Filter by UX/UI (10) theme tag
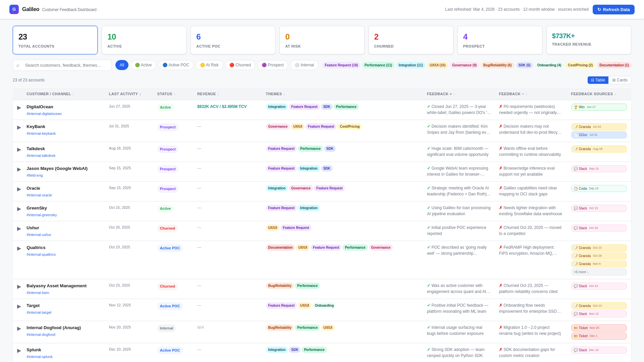The width and height of the screenshot is (644, 362). coord(437,65)
